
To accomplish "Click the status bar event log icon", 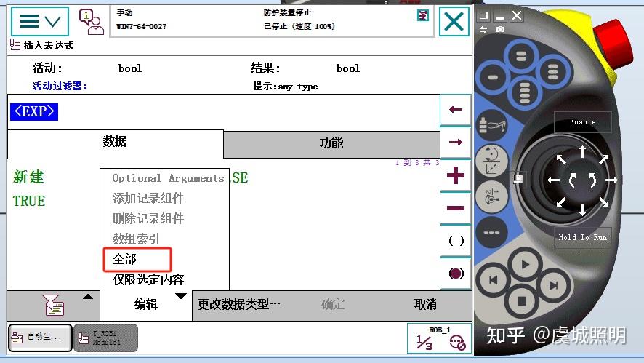I will (x=422, y=15).
